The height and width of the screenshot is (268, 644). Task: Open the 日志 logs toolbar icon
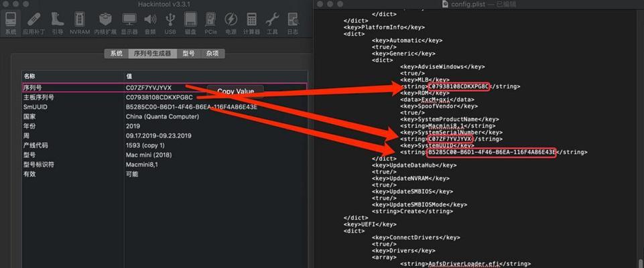[x=293, y=23]
